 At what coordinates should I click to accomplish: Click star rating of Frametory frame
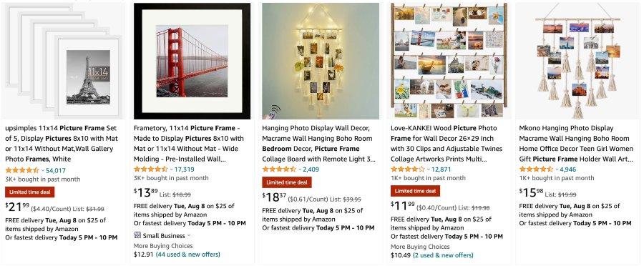click(x=151, y=169)
